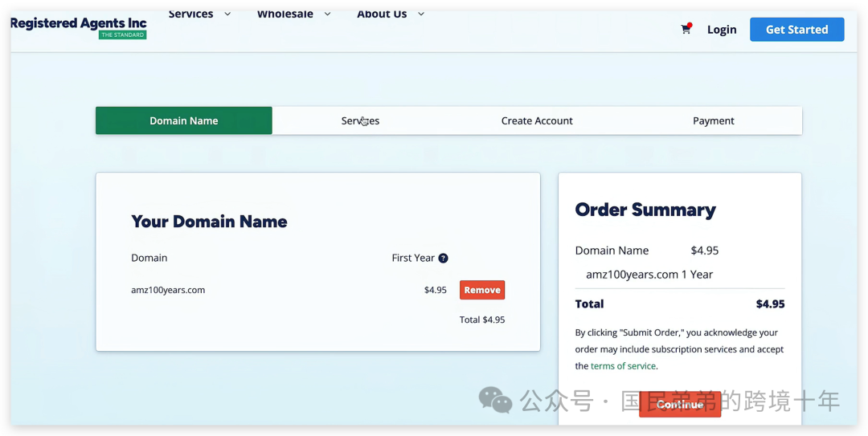Click the Order Summary heading
The width and height of the screenshot is (868, 436).
coord(645,210)
